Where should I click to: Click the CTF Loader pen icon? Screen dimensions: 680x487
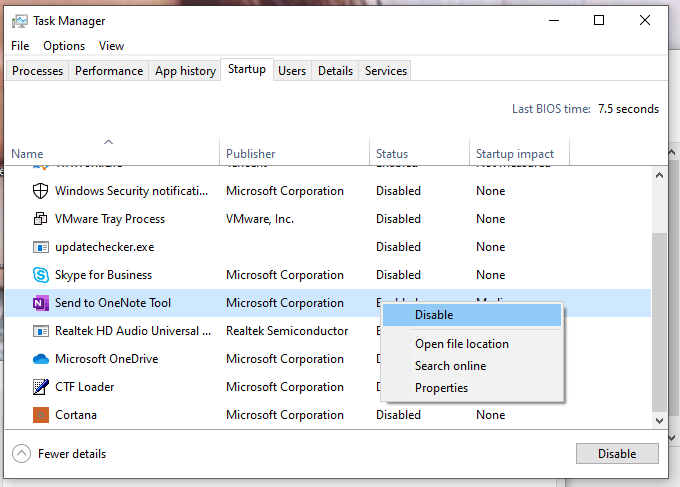41,387
